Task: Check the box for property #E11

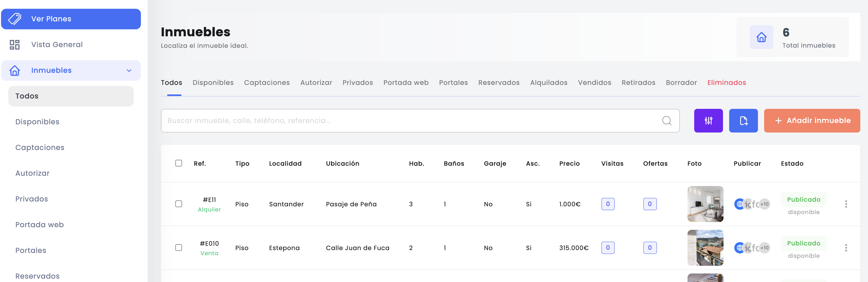Action: 179,204
